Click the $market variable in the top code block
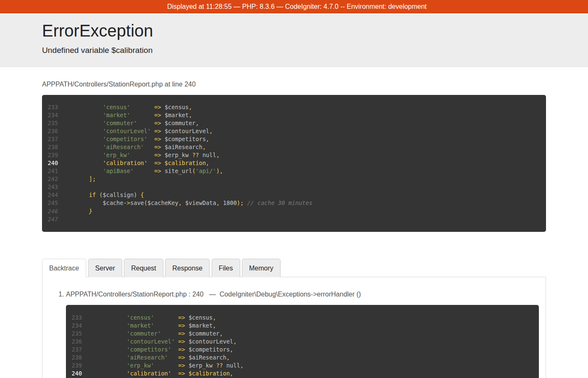 (x=176, y=115)
